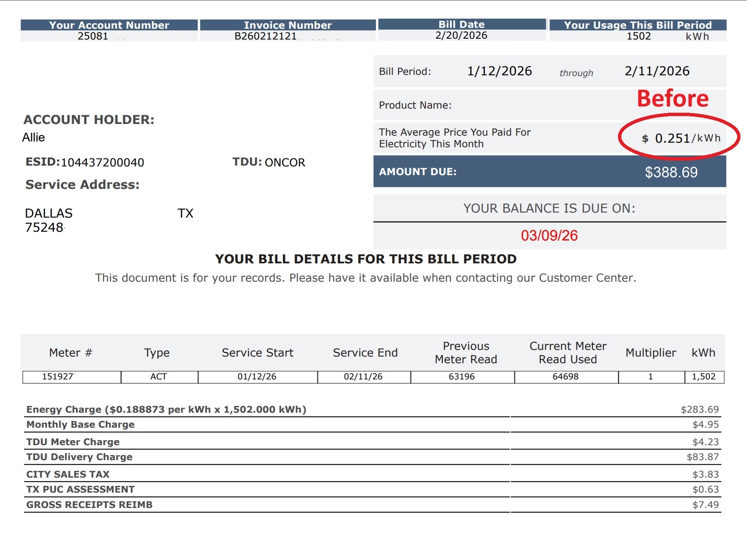The width and height of the screenshot is (747, 560).
Task: Click the Your Account Number header
Action: tap(109, 25)
